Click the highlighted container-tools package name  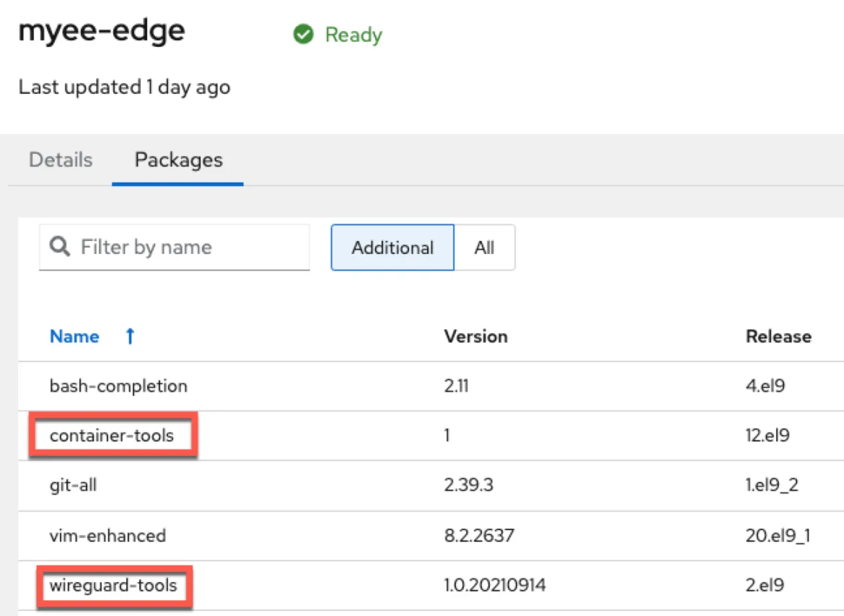tap(112, 435)
